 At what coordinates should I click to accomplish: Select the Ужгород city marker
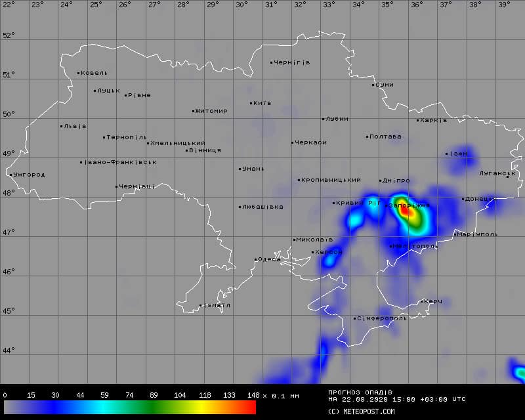[11, 175]
